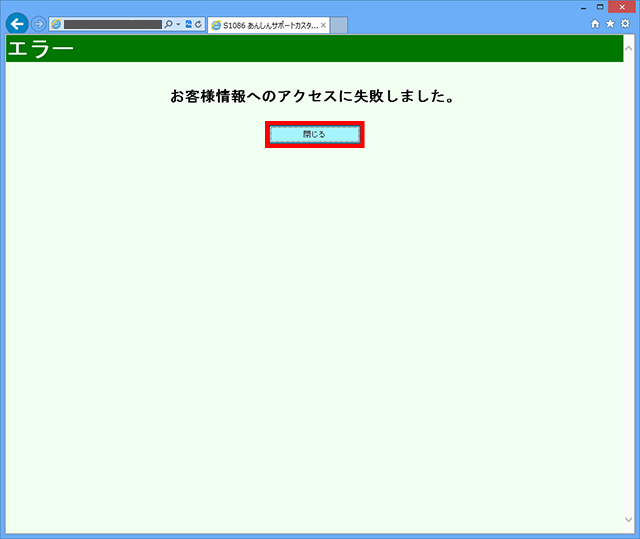Open the address bar dropdown arrow
Image resolution: width=640 pixels, height=539 pixels.
[x=178, y=24]
